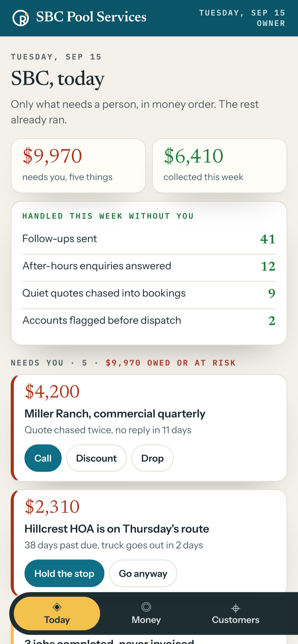
Task: Open the Follow-ups sent row
Action: (149, 239)
